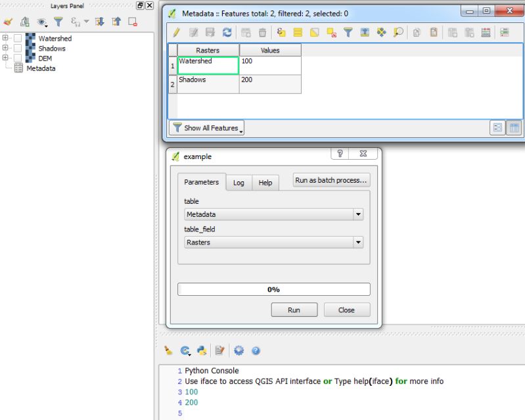The height and width of the screenshot is (420, 525).
Task: Expand the Shadows layer tree node
Action: [5, 47]
